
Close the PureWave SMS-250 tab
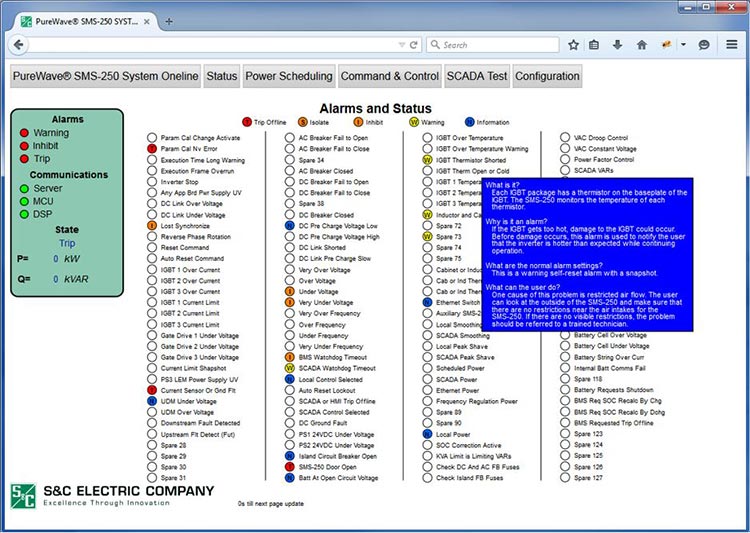(147, 22)
